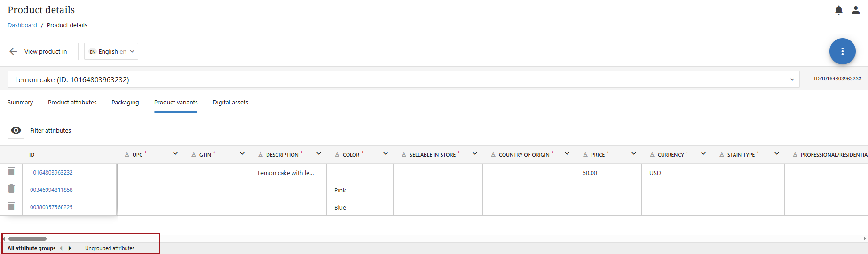Click the horizontal scrollbar thumb
This screenshot has height=254, width=868.
[x=27, y=238]
